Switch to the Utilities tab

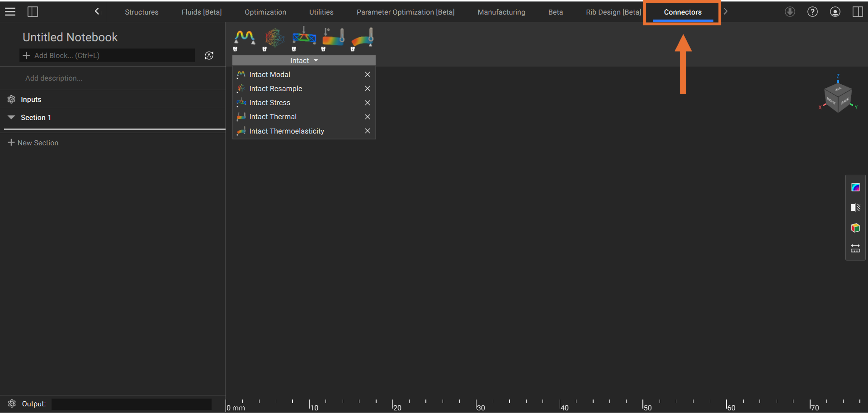click(x=321, y=12)
